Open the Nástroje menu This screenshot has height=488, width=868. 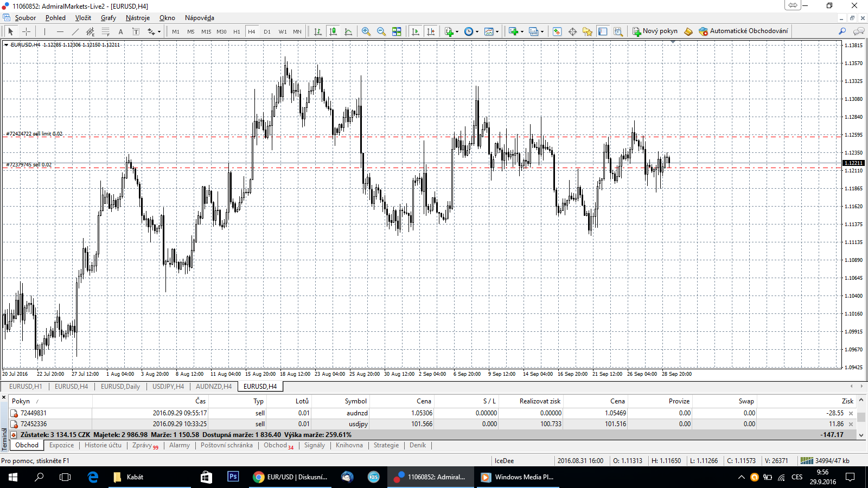coord(138,18)
